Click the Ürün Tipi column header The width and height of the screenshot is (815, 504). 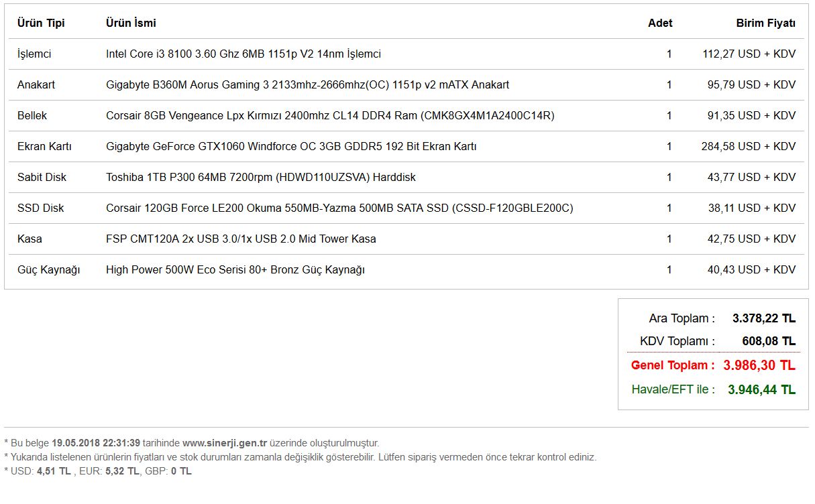click(x=41, y=23)
